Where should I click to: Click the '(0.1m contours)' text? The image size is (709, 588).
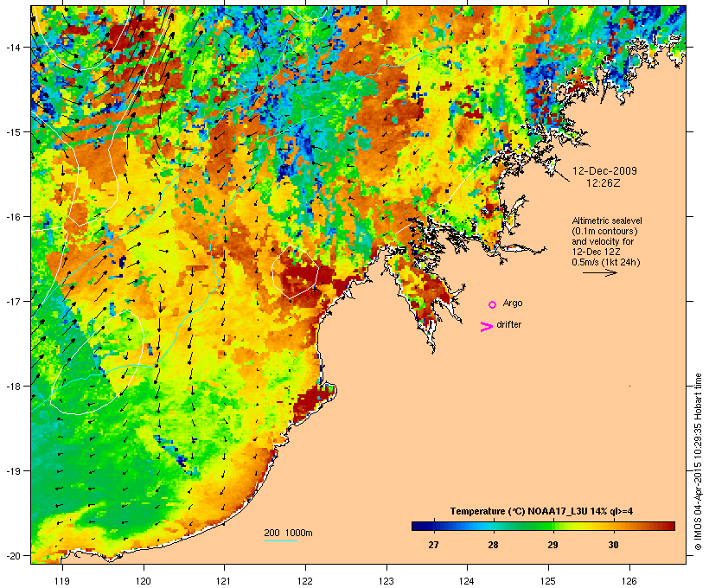pos(604,231)
